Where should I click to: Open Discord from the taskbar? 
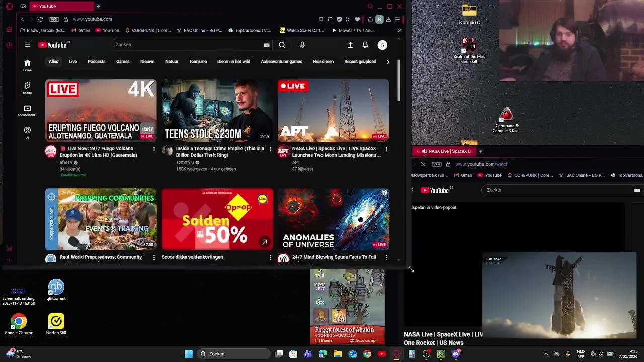[x=456, y=354]
